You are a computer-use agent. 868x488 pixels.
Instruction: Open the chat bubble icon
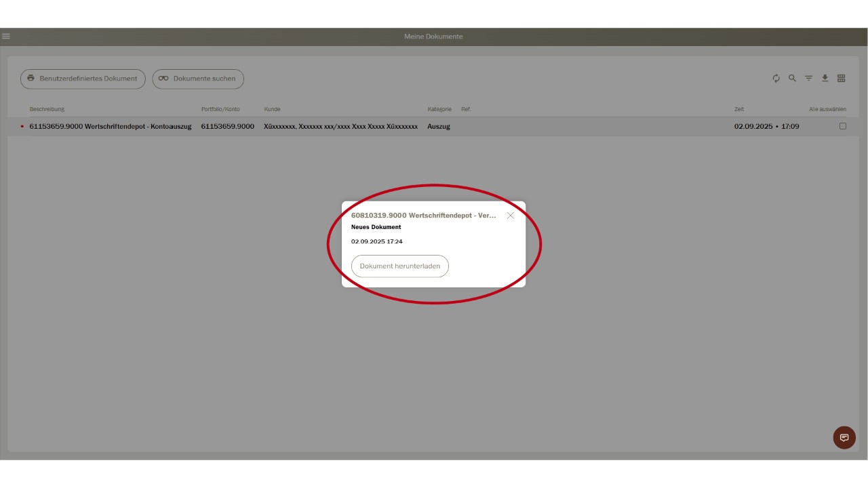[844, 437]
